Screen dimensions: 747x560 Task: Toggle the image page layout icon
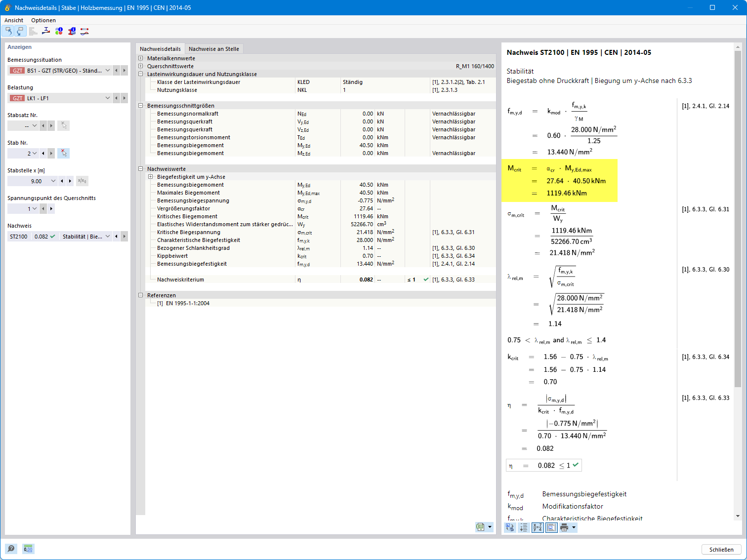pyautogui.click(x=551, y=527)
